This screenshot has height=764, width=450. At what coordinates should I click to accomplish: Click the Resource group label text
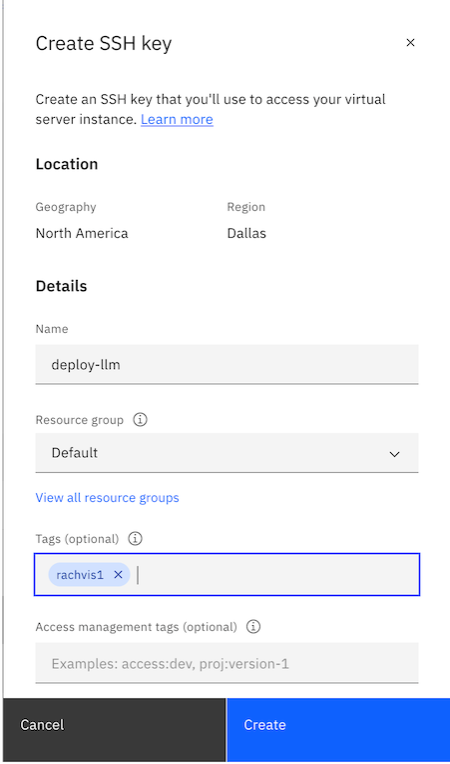(x=79, y=420)
